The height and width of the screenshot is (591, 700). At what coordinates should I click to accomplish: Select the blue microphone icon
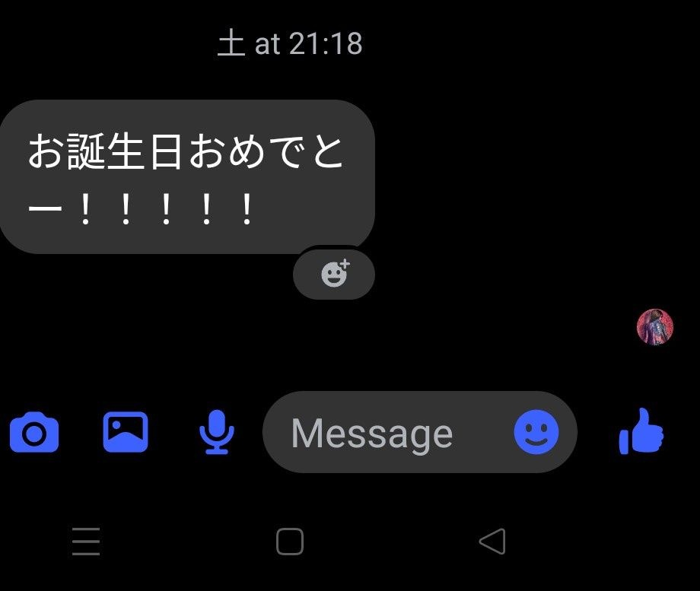click(217, 432)
